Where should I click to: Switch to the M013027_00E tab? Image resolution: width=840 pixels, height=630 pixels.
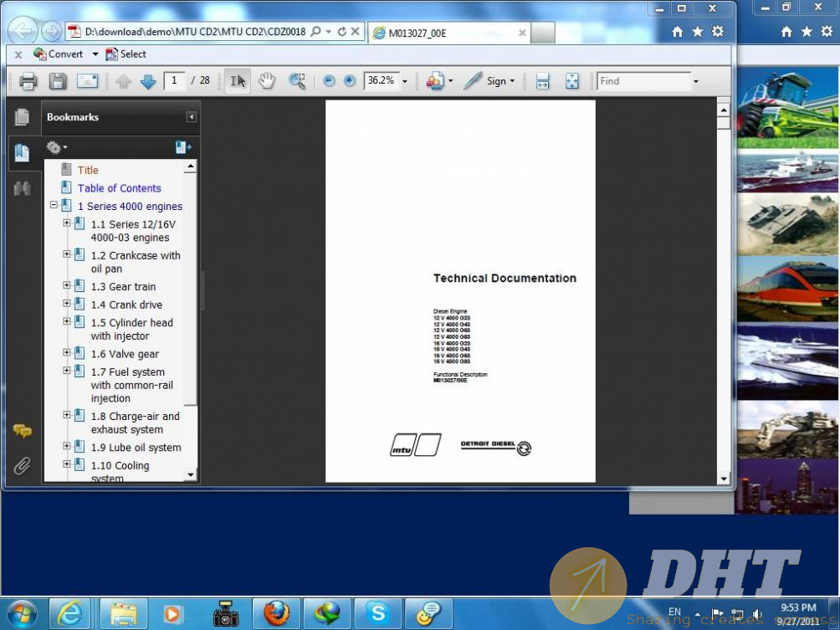(x=449, y=33)
